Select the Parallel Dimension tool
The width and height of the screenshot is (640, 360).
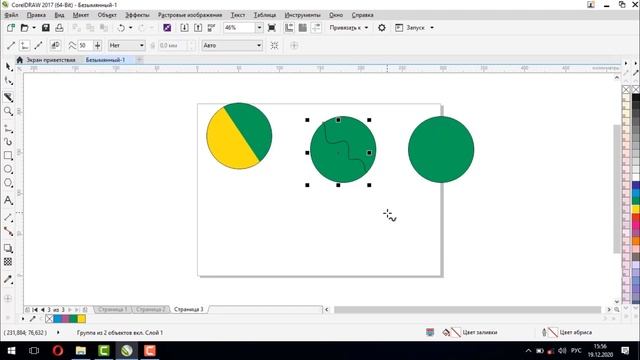coord(8,218)
